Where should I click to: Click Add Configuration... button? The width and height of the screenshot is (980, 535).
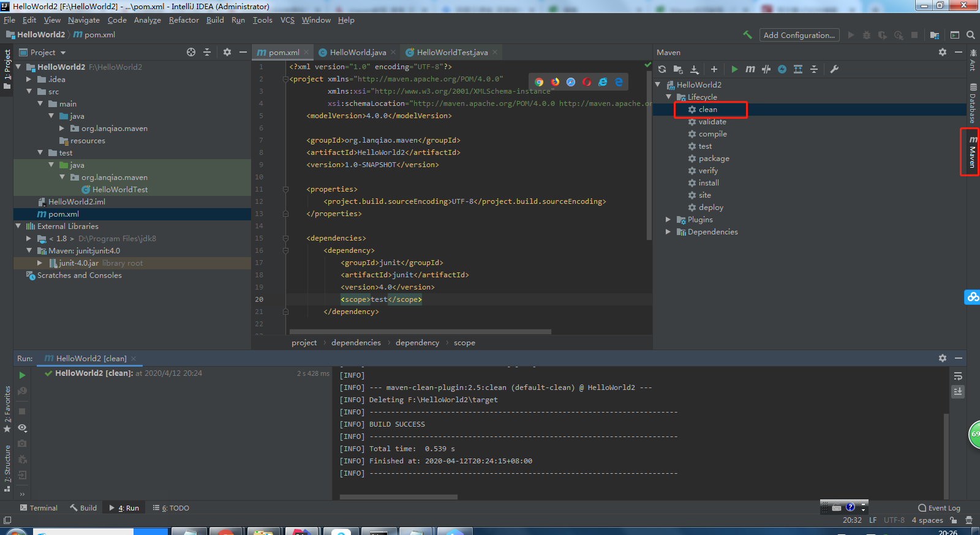799,35
